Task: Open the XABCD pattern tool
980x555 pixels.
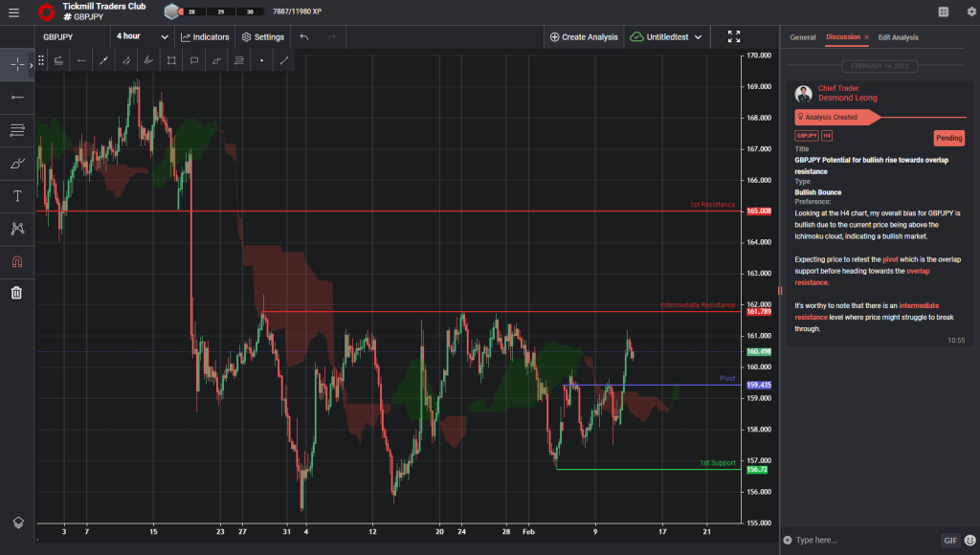Action: pos(16,229)
